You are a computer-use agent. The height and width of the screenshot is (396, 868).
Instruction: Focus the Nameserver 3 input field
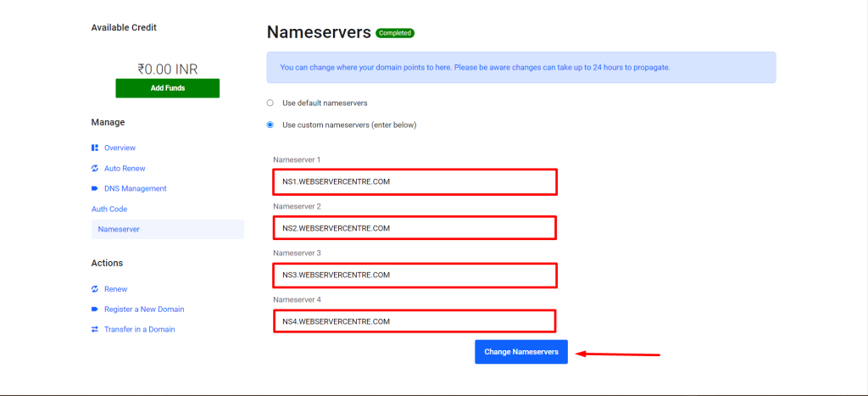click(415, 276)
